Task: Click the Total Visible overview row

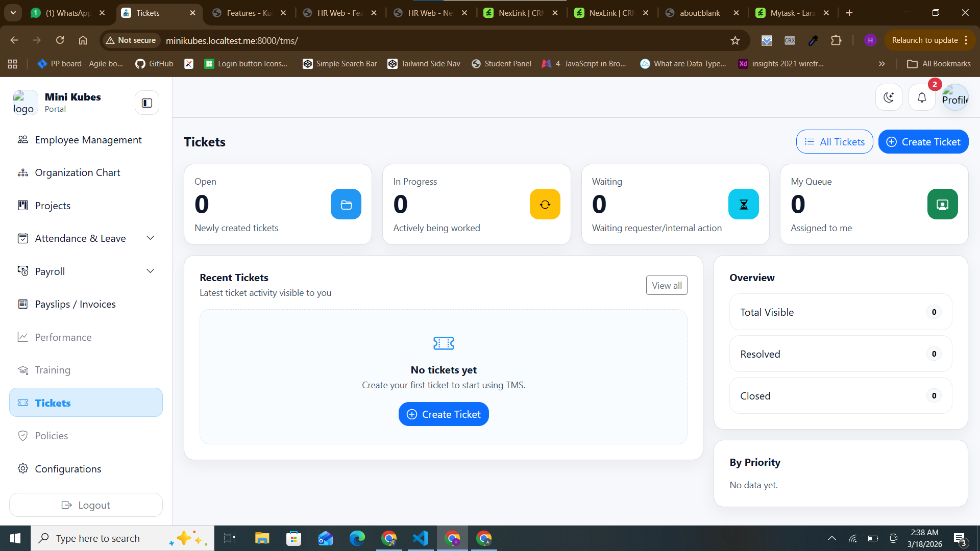Action: [x=840, y=312]
